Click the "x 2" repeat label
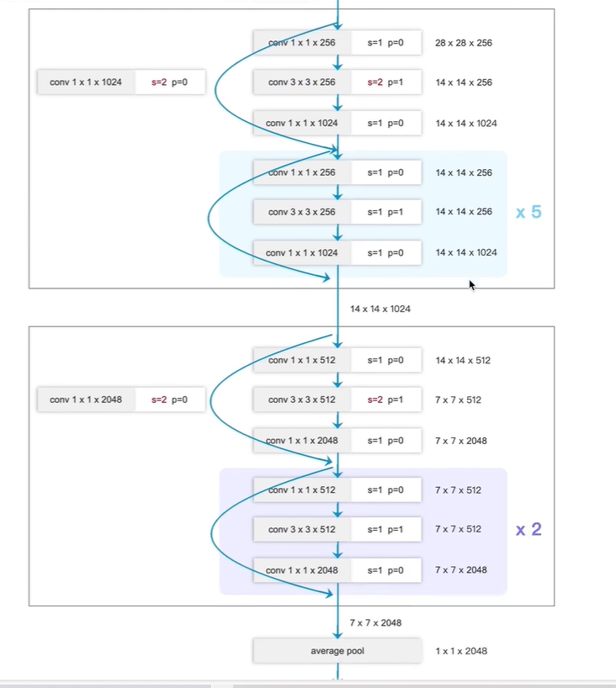This screenshot has width=616, height=688. click(528, 529)
